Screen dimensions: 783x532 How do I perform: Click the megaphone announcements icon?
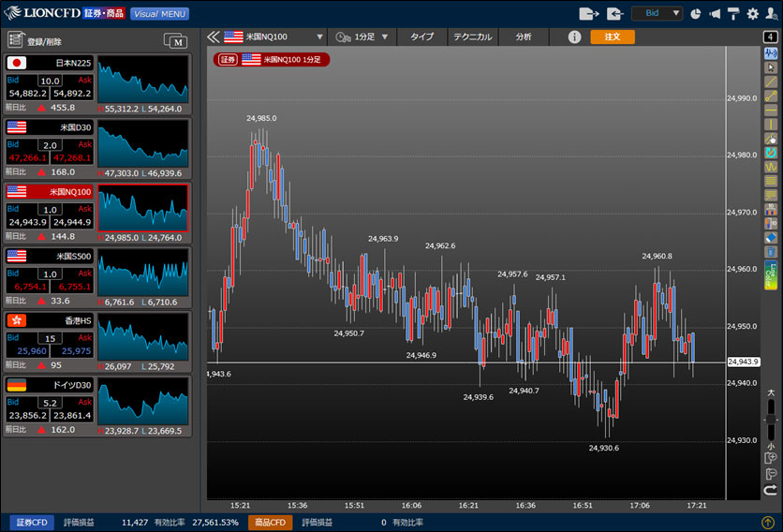tap(715, 14)
